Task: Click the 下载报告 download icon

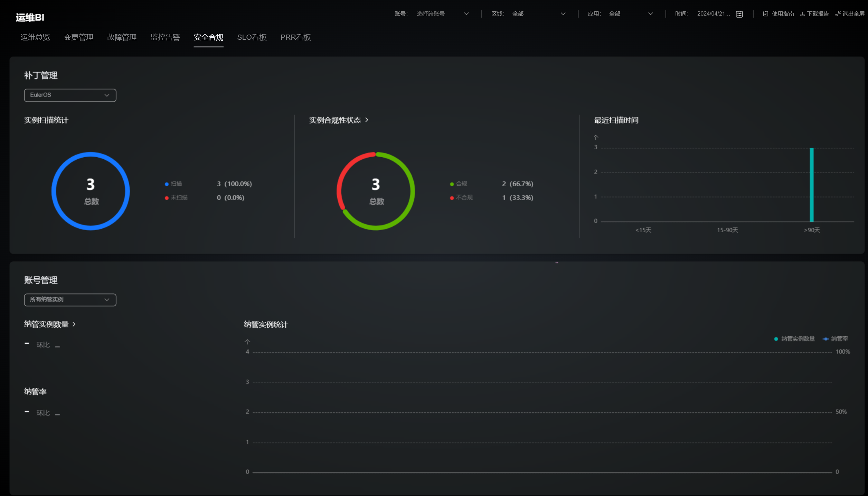Action: point(802,14)
